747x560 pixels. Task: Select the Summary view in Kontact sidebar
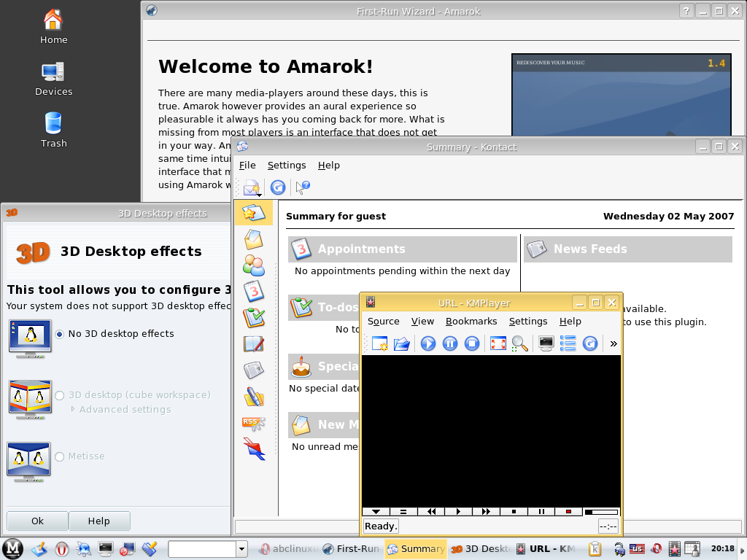[x=253, y=212]
